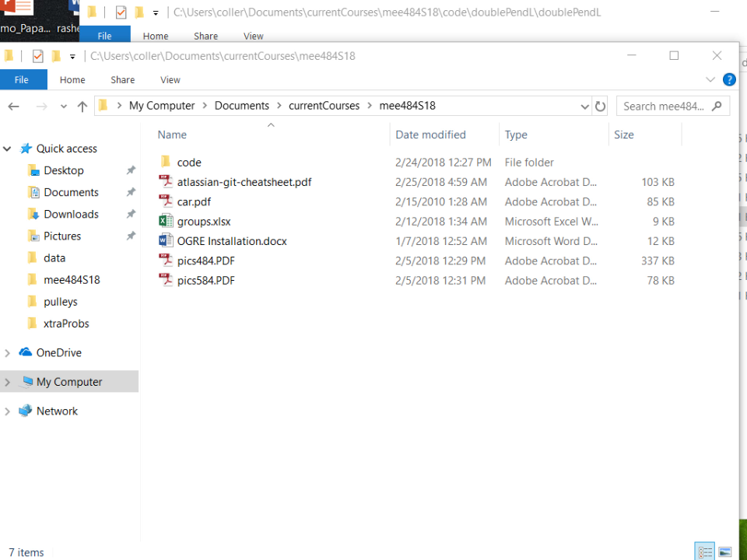747x560 pixels.
Task: Click the car.pdf file icon
Action: (165, 201)
